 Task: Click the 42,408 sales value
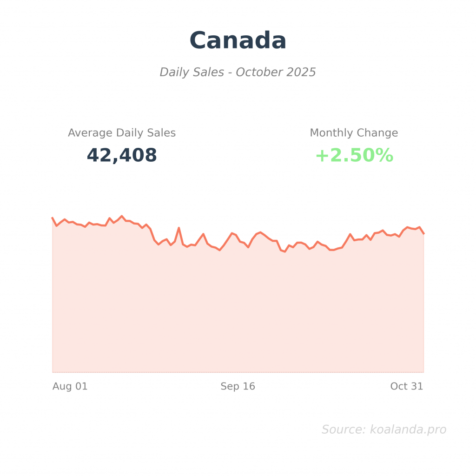122,155
